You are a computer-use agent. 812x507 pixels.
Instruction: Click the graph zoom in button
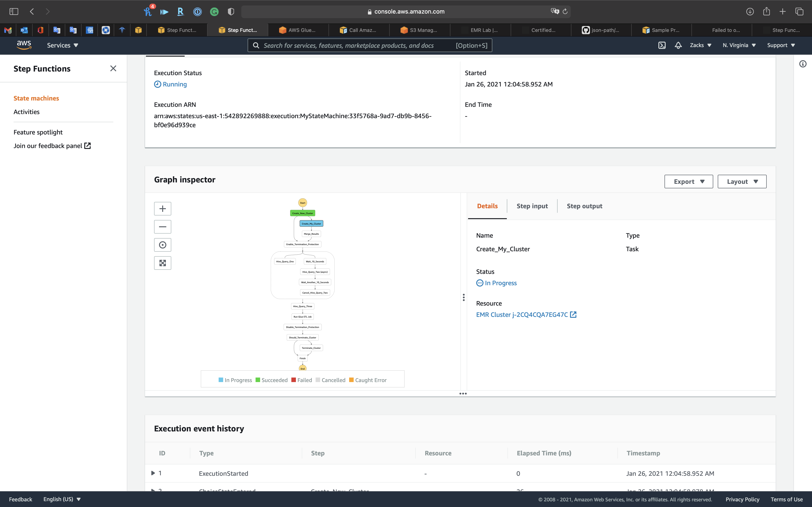coord(162,208)
